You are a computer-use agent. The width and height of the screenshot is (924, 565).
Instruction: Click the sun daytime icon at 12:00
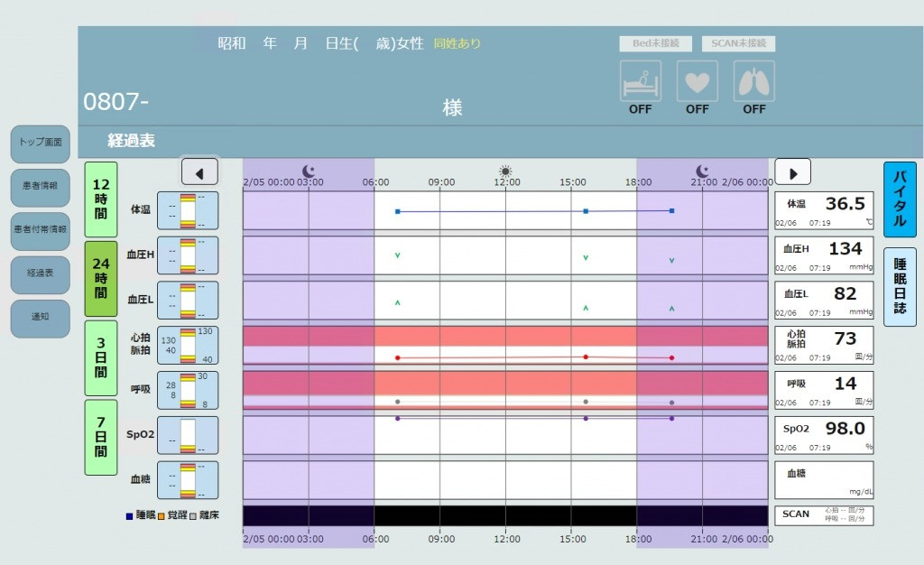pyautogui.click(x=505, y=171)
